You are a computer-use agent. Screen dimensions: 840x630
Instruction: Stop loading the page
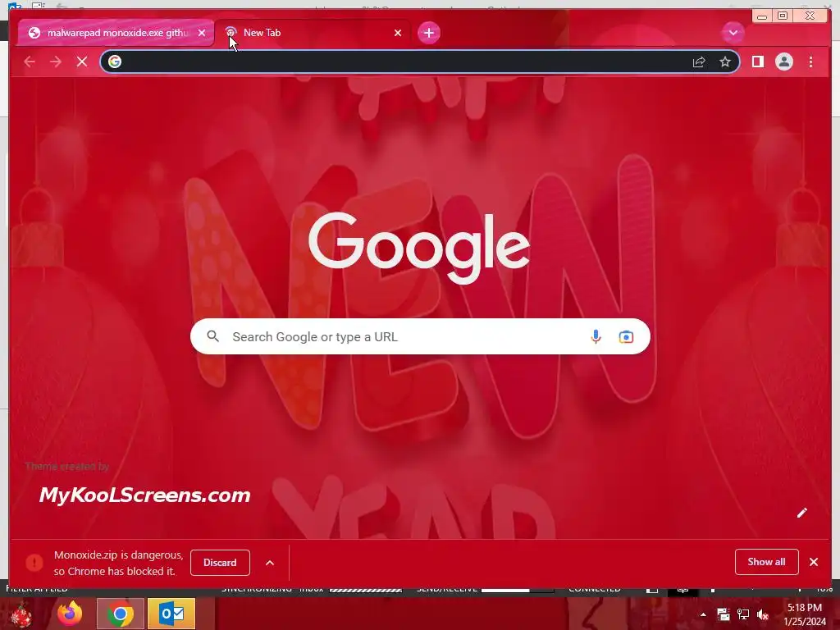click(x=82, y=62)
